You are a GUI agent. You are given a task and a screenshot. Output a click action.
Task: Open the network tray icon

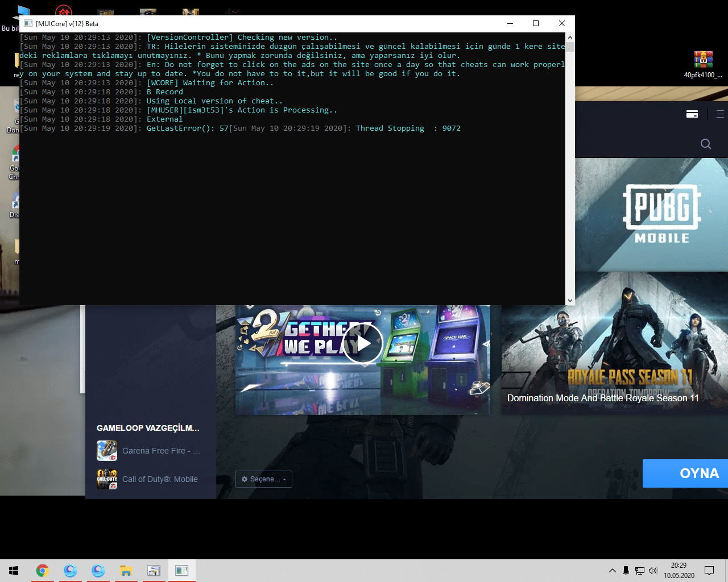point(640,571)
